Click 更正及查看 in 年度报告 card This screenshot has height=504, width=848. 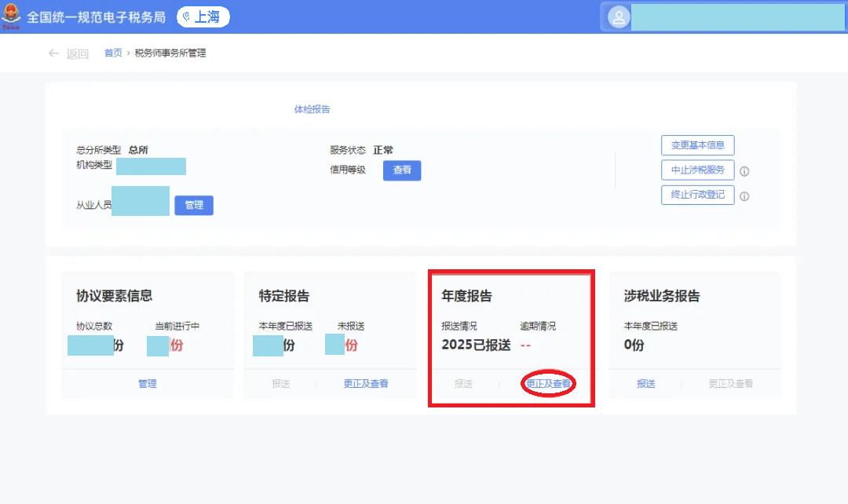coord(548,384)
